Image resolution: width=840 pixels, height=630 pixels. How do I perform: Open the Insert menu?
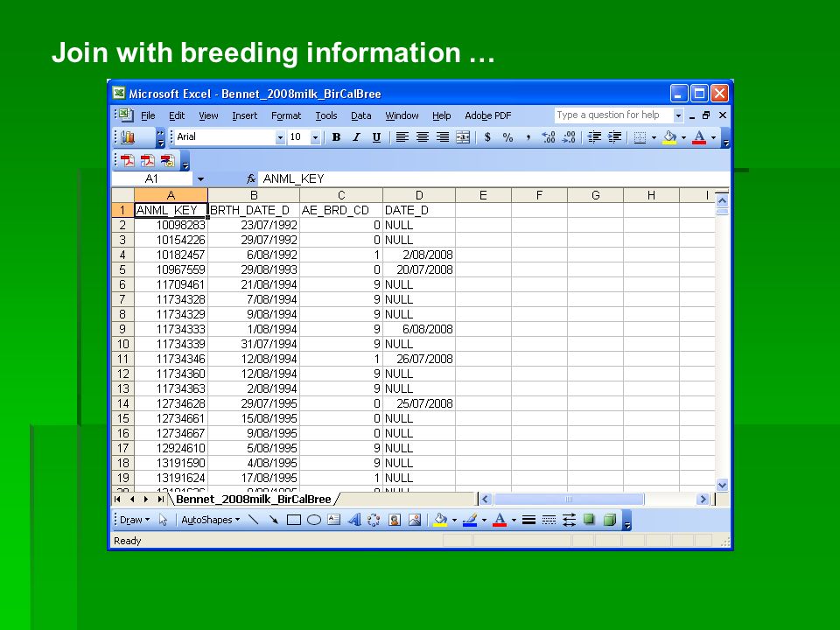click(x=244, y=115)
